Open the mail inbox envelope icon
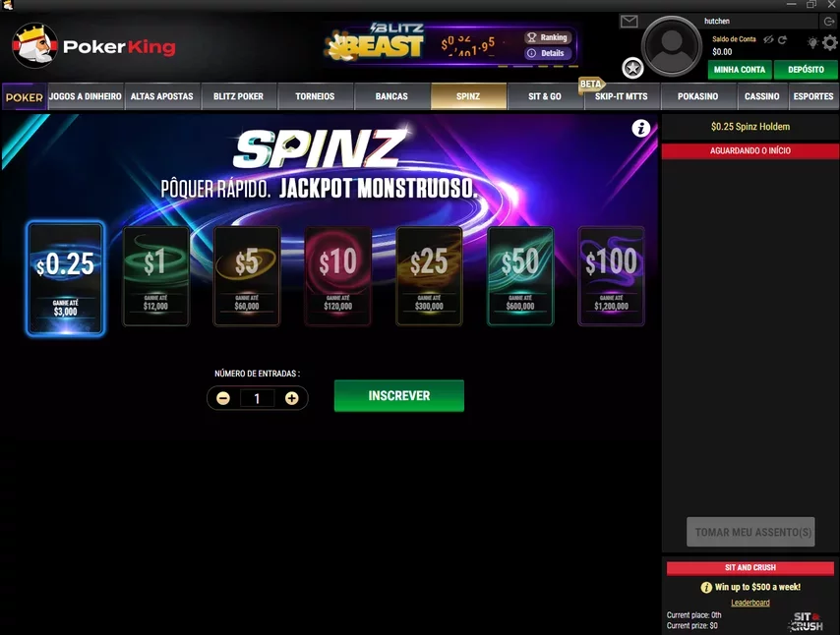This screenshot has height=635, width=840. point(629,22)
